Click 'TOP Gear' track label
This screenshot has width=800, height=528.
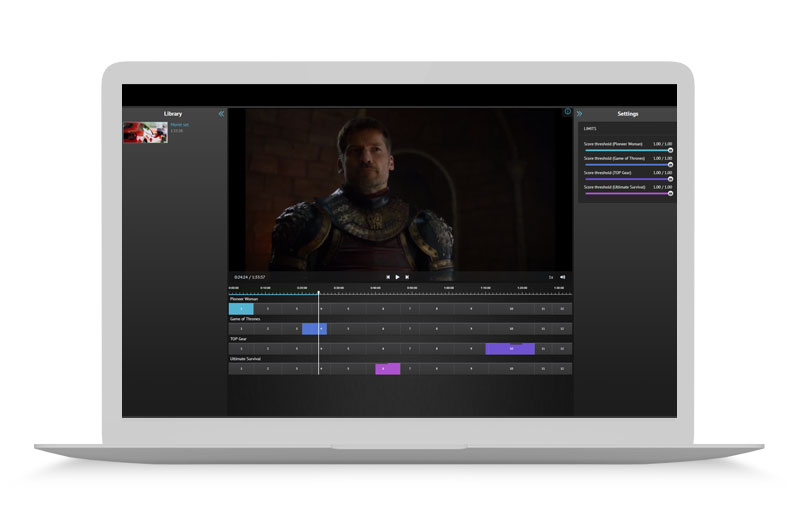tap(238, 339)
